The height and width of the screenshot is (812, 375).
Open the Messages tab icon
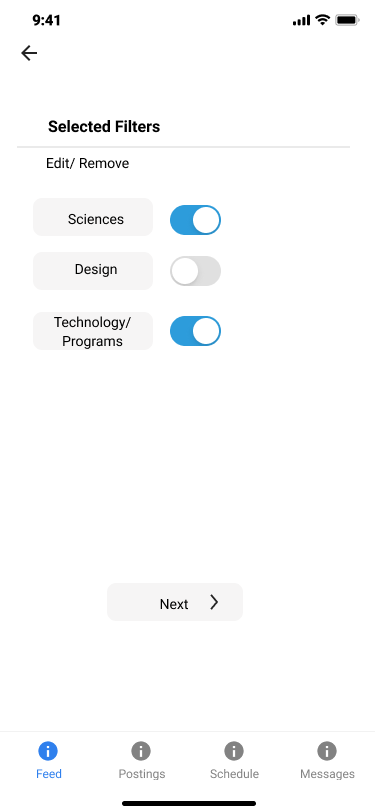[327, 750]
